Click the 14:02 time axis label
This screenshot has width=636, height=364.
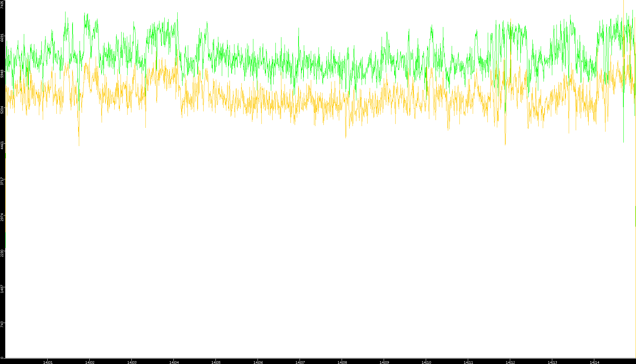coord(90,362)
